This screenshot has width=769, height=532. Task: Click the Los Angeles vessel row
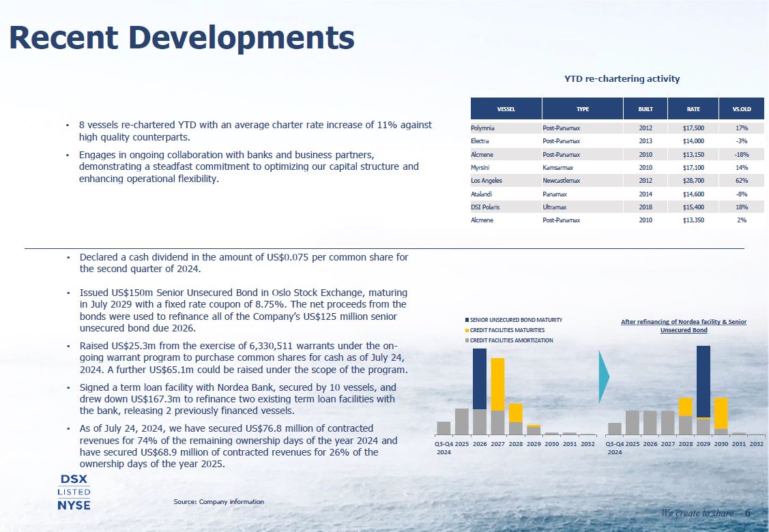(x=487, y=181)
